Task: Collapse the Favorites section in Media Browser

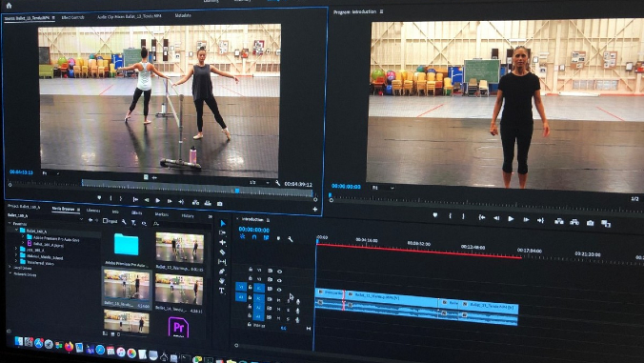Action: point(10,223)
